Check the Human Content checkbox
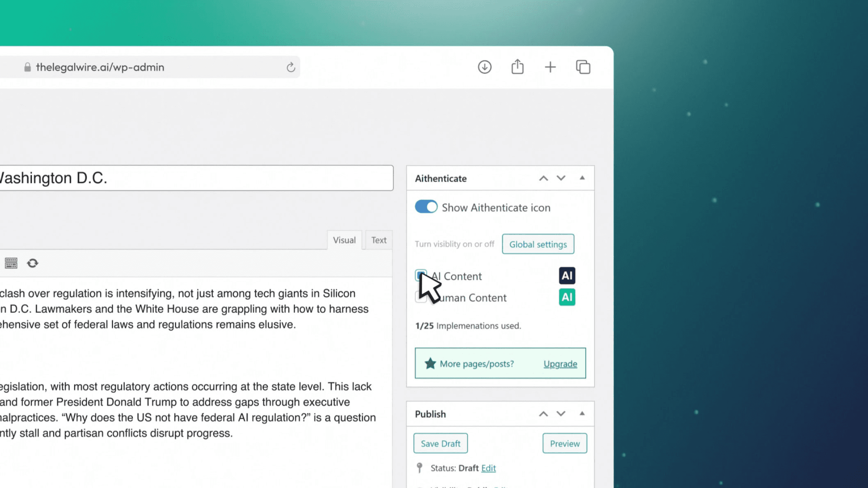 (420, 297)
